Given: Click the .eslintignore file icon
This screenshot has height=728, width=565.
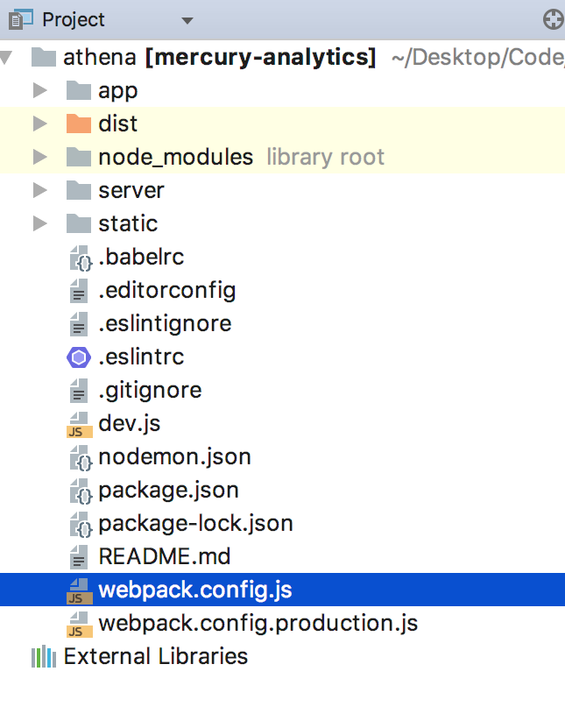Looking at the screenshot, I should pos(79,323).
